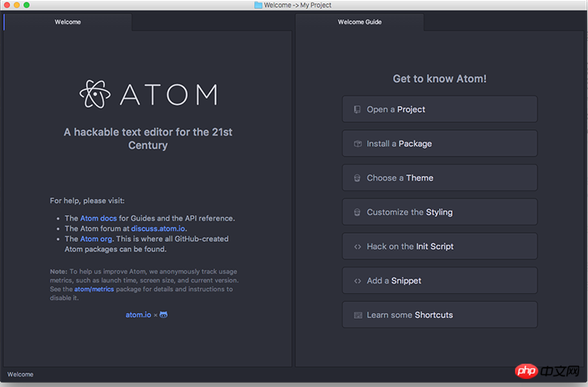Image resolution: width=588 pixels, height=387 pixels.
Task: Open the Atom docs link
Action: [x=98, y=218]
